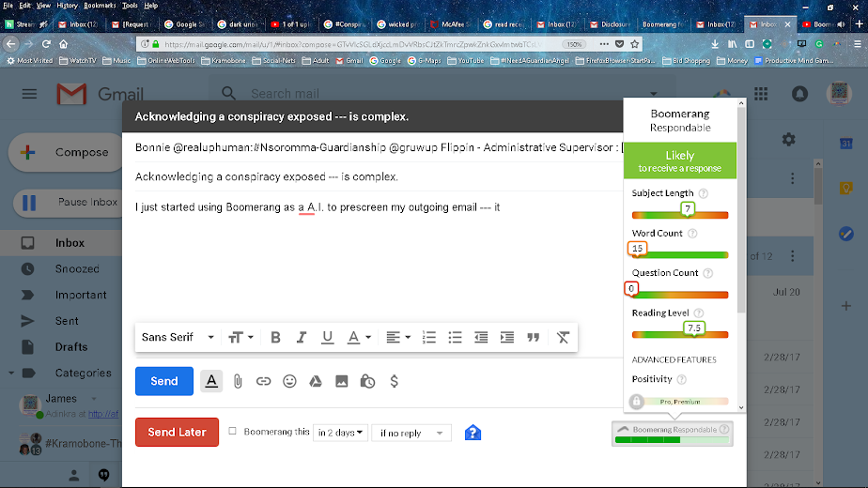Click the dollar sign send money icon

click(x=394, y=381)
